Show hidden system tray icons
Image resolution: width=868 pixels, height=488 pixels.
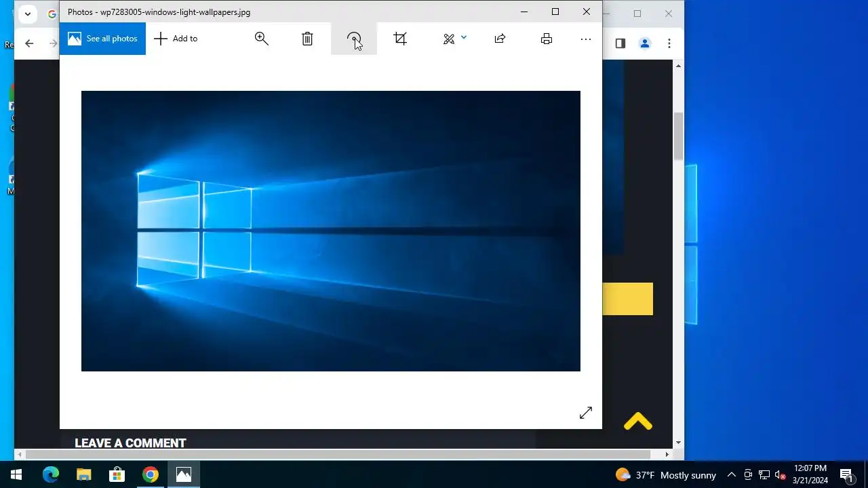point(732,475)
